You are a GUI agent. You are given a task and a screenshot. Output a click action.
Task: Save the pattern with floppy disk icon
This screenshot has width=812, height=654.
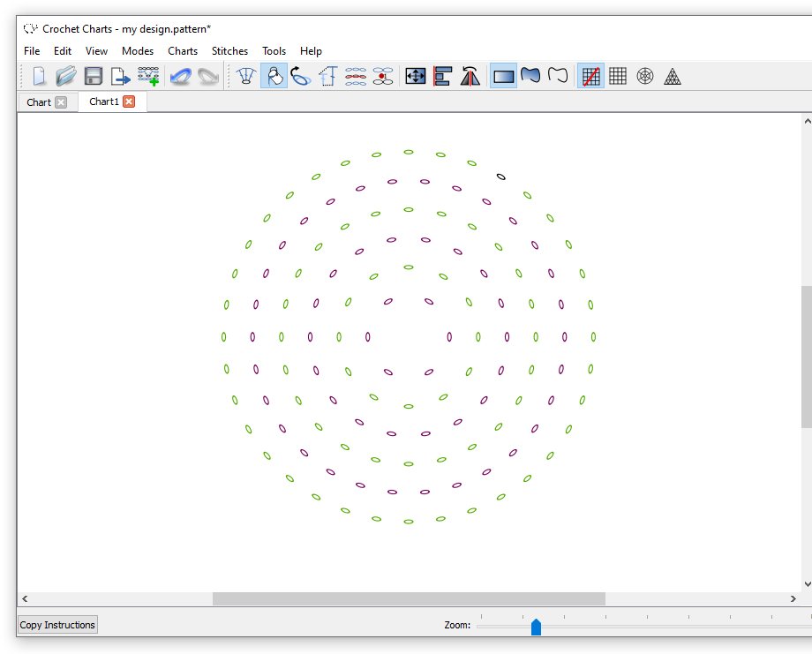point(94,76)
